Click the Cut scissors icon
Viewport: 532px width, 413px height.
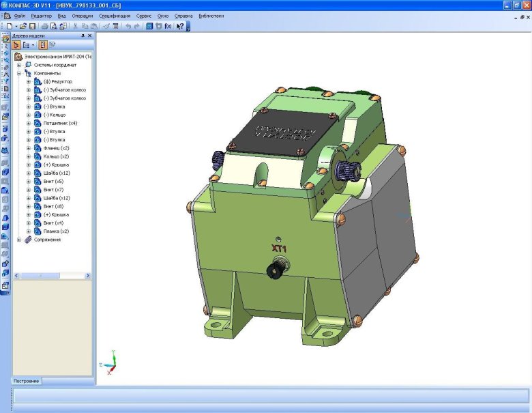click(76, 26)
